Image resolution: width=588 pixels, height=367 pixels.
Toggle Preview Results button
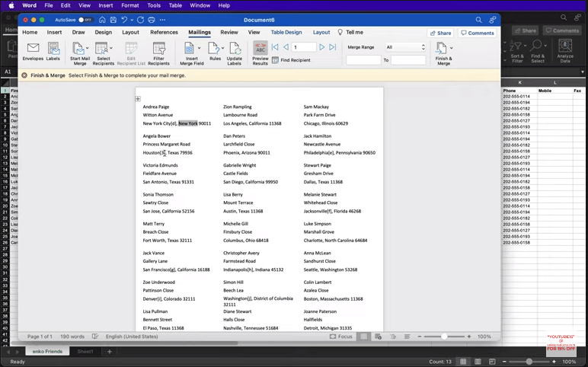tap(260, 49)
